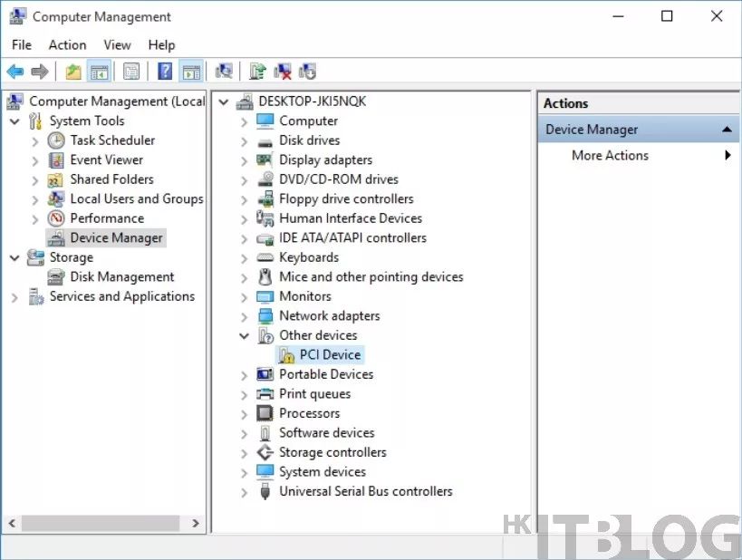Click the Uninstall device red X icon
The width and height of the screenshot is (742, 560).
283,72
